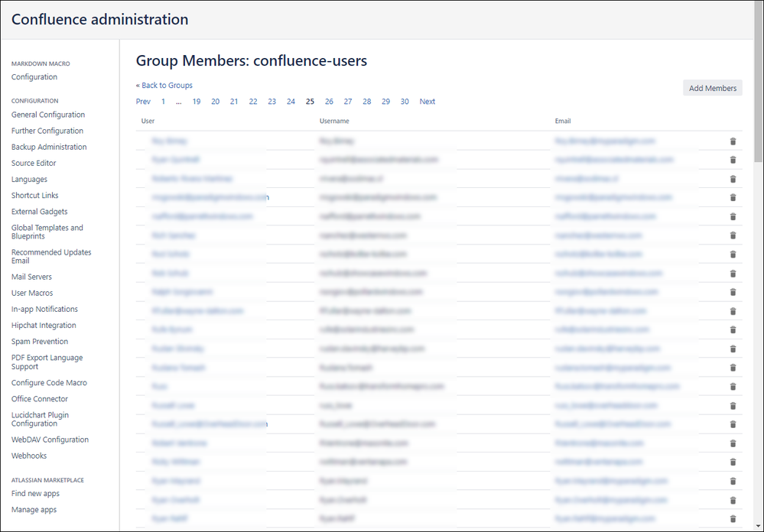This screenshot has width=764, height=532.
Task: Go to members page 27
Action: (348, 102)
